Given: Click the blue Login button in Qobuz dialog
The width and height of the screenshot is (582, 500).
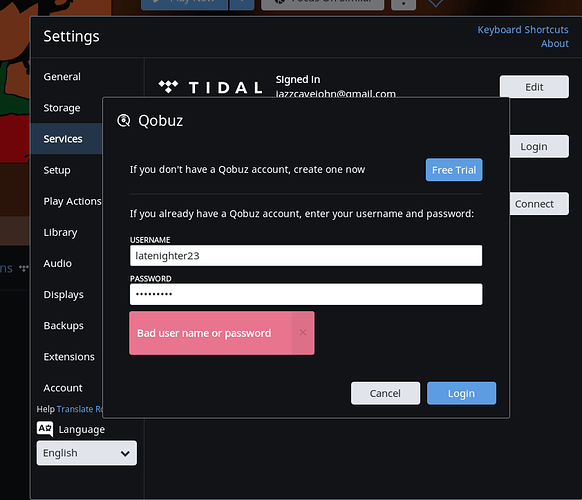Looking at the screenshot, I should [x=461, y=393].
